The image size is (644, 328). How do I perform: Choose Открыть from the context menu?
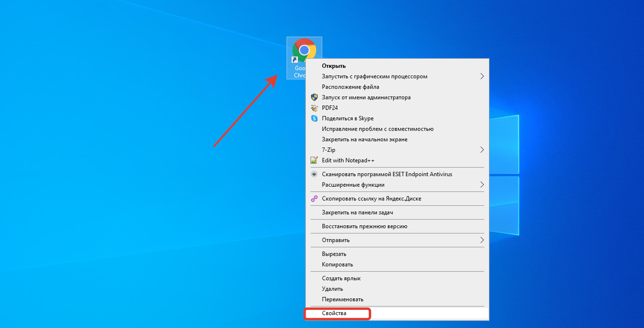tap(397, 66)
